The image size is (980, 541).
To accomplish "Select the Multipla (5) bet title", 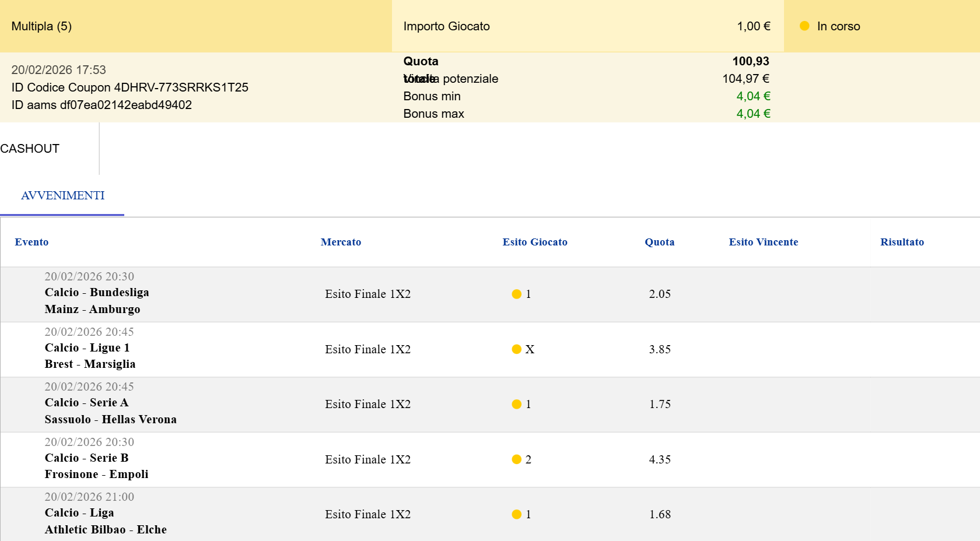I will tap(41, 26).
